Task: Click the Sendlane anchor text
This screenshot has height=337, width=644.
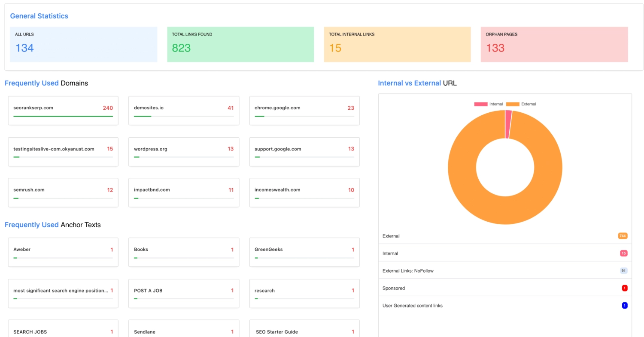Action: pos(145,332)
